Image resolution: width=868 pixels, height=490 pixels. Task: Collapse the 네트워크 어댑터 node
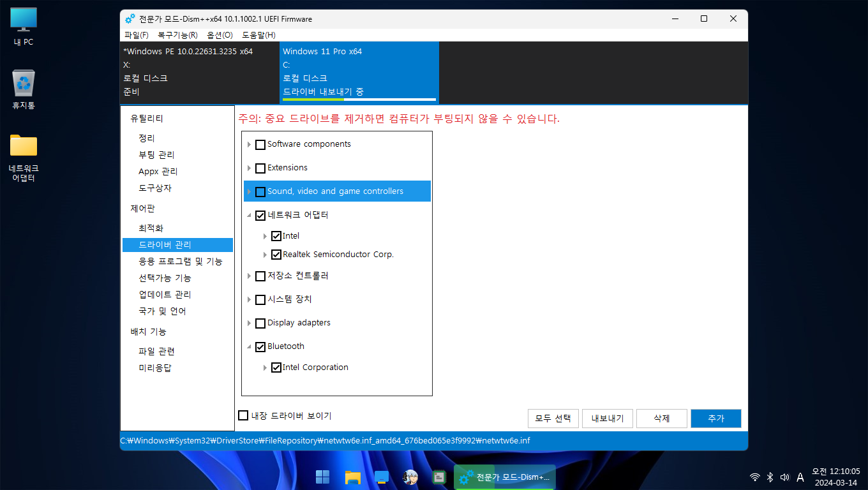(250, 216)
